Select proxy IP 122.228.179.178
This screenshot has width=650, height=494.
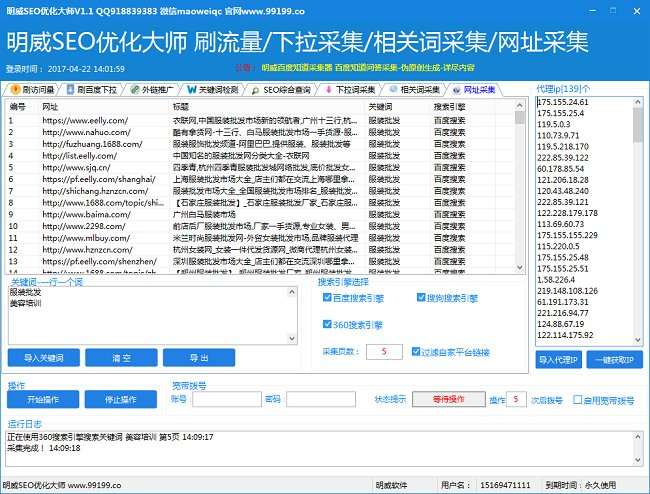tap(568, 213)
